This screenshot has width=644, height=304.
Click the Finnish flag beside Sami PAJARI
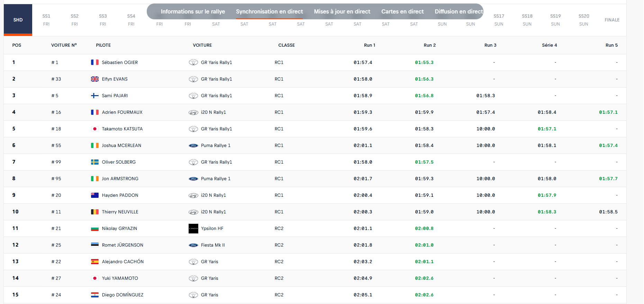click(95, 95)
